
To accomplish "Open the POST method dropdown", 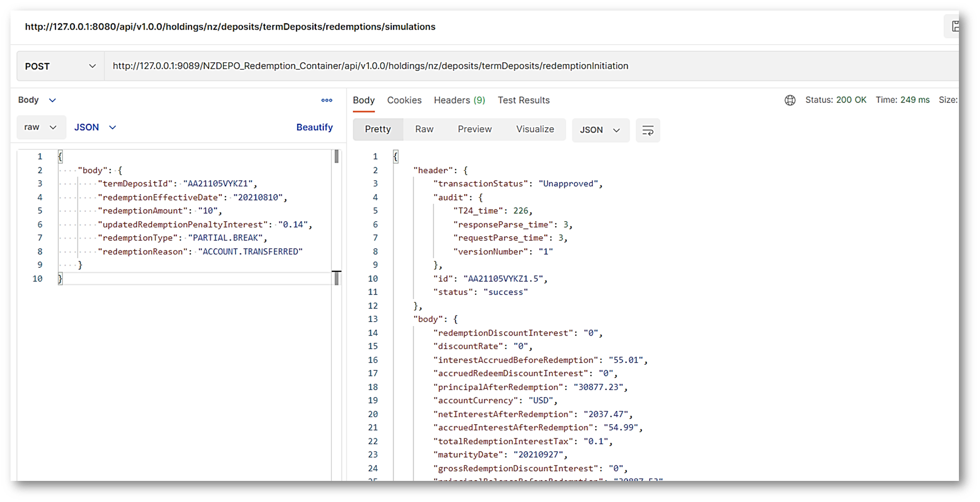I will coord(60,66).
